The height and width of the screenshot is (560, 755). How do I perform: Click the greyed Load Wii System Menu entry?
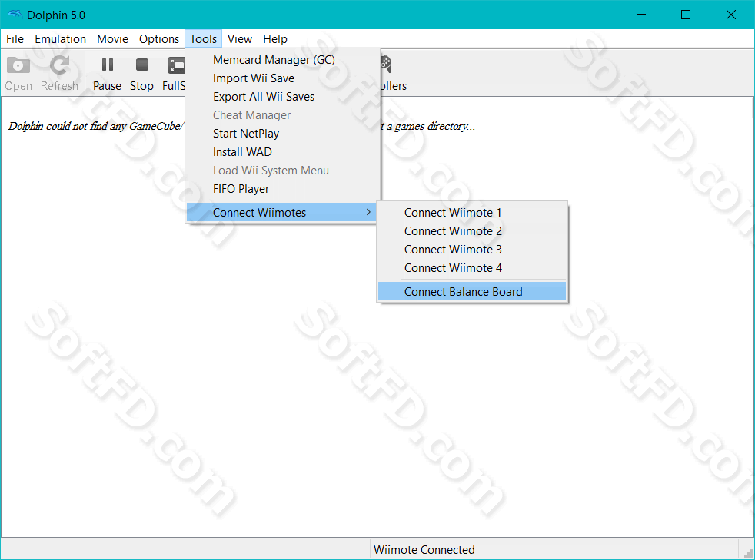pos(283,171)
